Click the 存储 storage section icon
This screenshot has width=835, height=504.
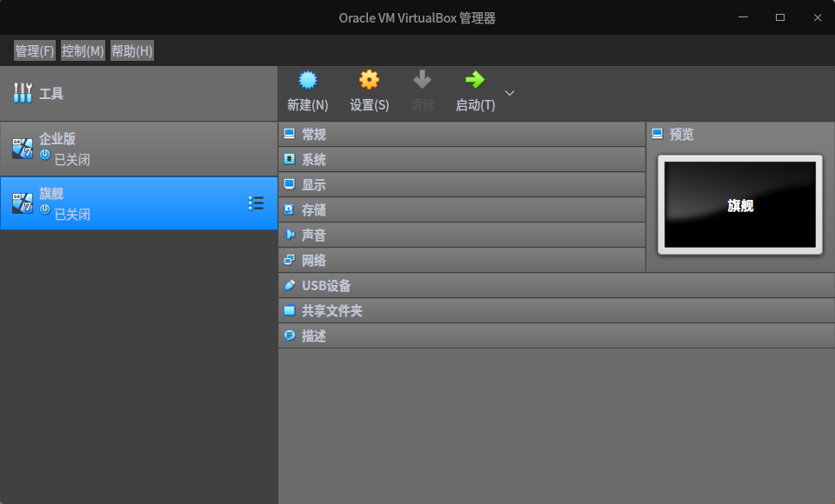(x=289, y=209)
